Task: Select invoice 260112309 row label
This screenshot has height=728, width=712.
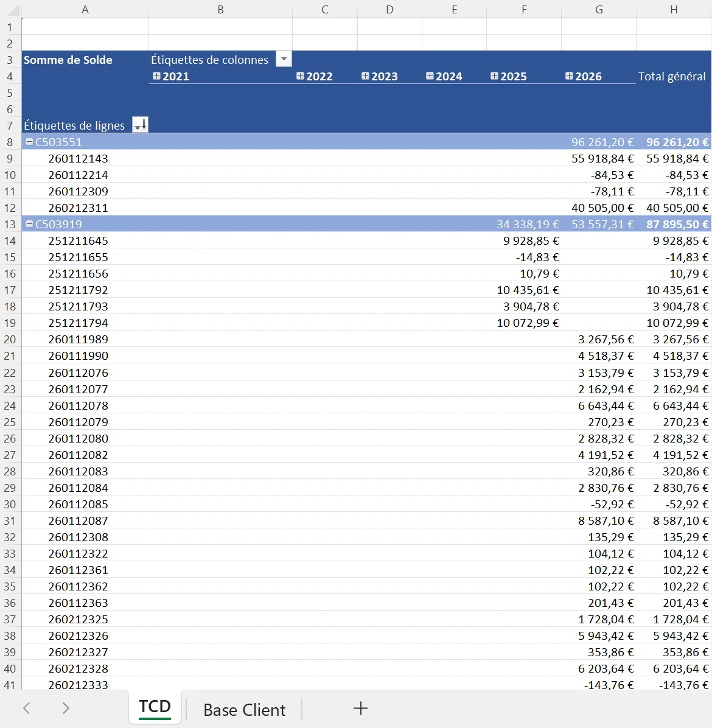Action: click(78, 191)
